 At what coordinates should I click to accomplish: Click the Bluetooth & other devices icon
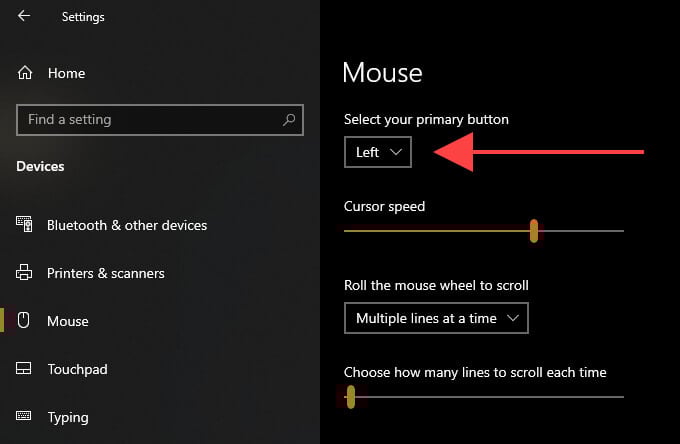tap(25, 225)
